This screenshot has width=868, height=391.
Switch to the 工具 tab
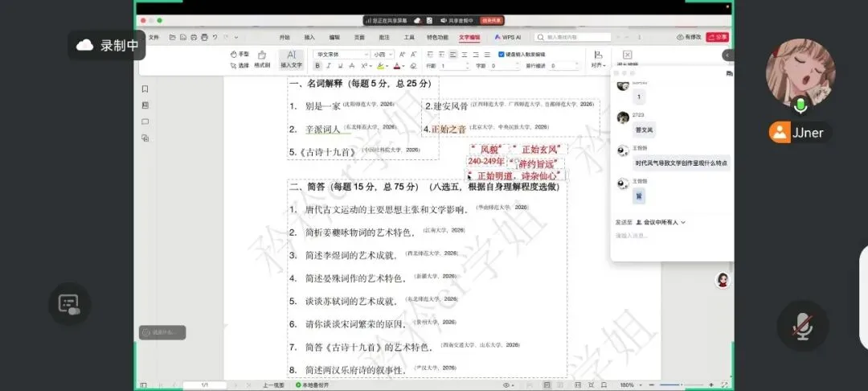409,37
